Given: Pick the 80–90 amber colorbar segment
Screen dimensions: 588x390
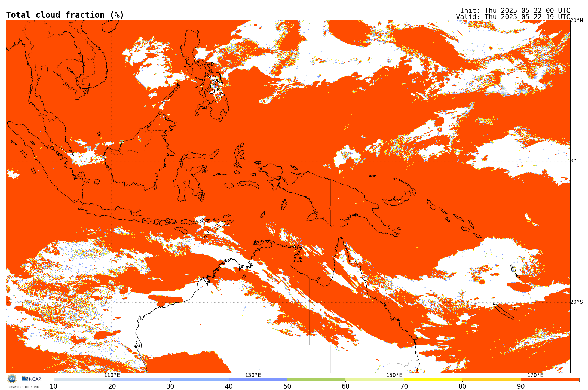Looking at the screenshot, I should click(491, 380).
